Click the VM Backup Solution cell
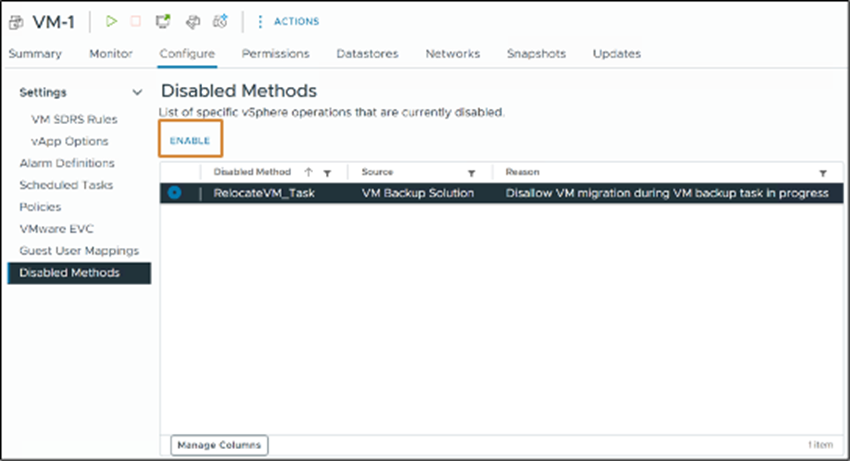 coord(417,193)
